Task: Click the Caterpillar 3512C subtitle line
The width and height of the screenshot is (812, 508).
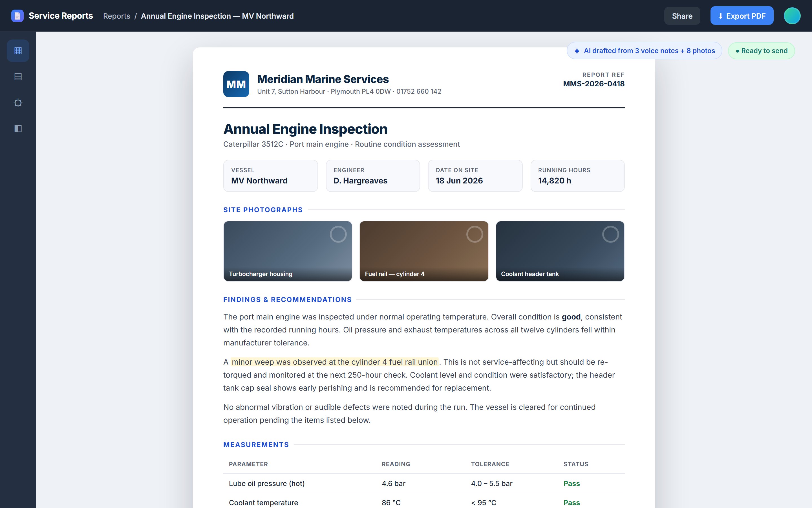Action: (341, 144)
